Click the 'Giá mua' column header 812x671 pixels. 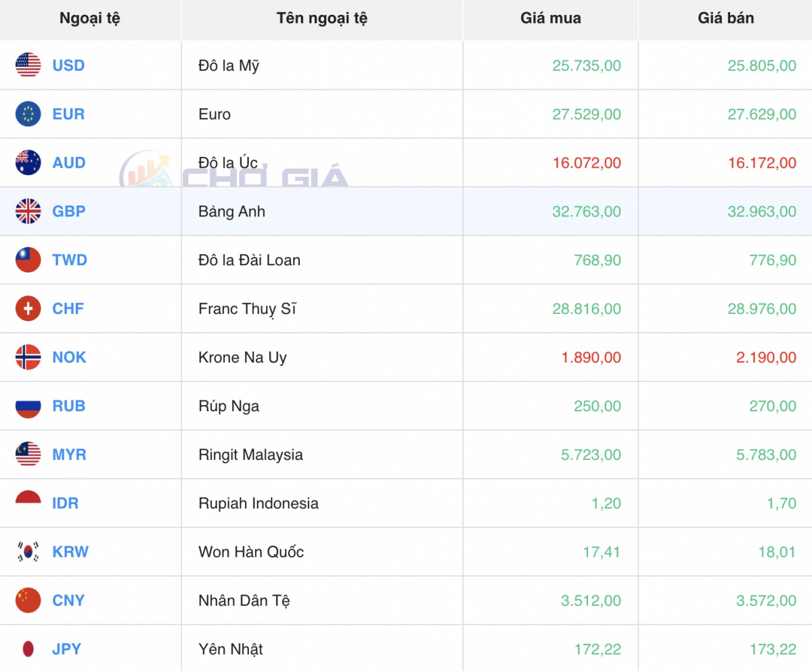550,18
